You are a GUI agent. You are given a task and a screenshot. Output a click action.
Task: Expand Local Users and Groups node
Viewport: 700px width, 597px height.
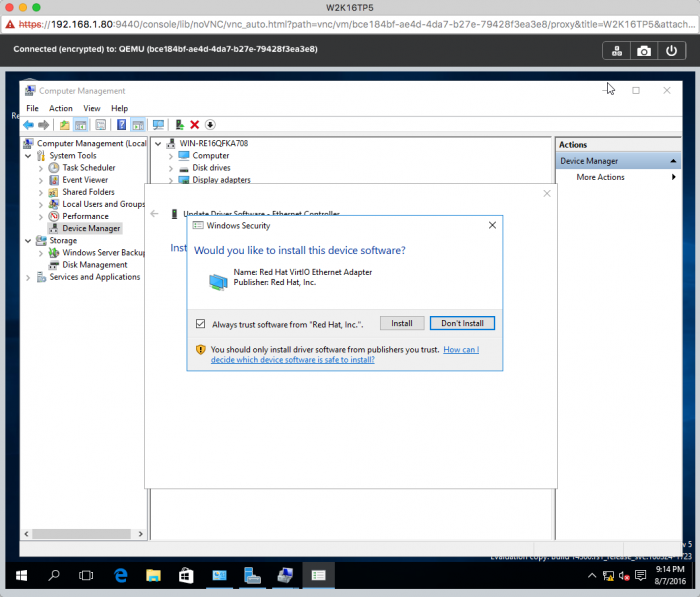[41, 205]
